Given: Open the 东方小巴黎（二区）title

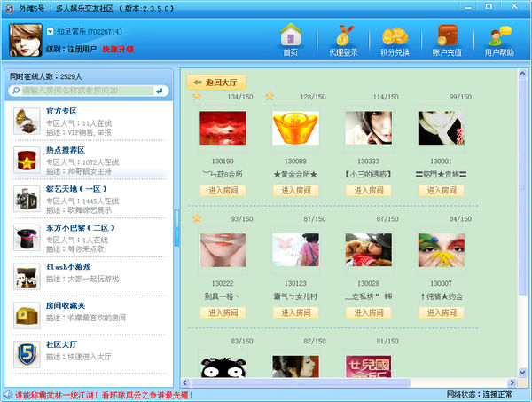Looking at the screenshot, I should (x=81, y=228).
